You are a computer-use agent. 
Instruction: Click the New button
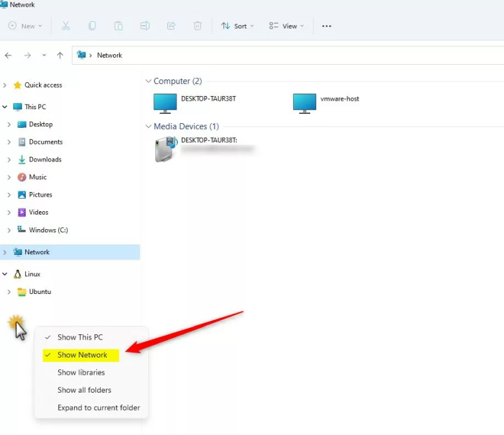(25, 26)
